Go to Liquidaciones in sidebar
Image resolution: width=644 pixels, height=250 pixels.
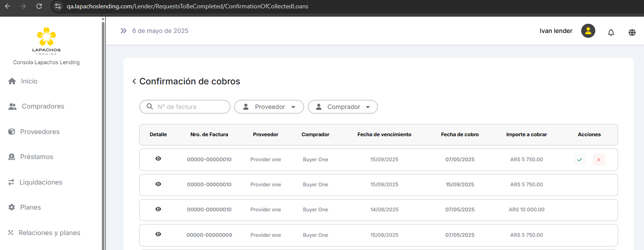point(40,182)
